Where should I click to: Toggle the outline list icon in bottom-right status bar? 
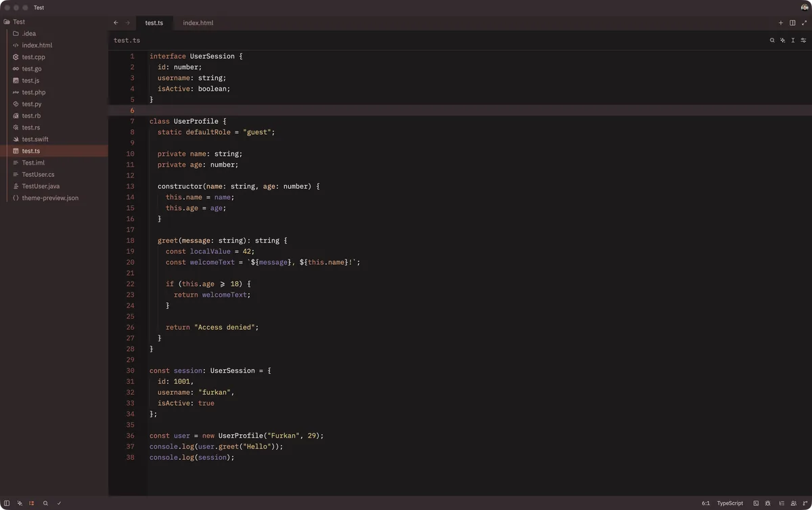tap(782, 503)
